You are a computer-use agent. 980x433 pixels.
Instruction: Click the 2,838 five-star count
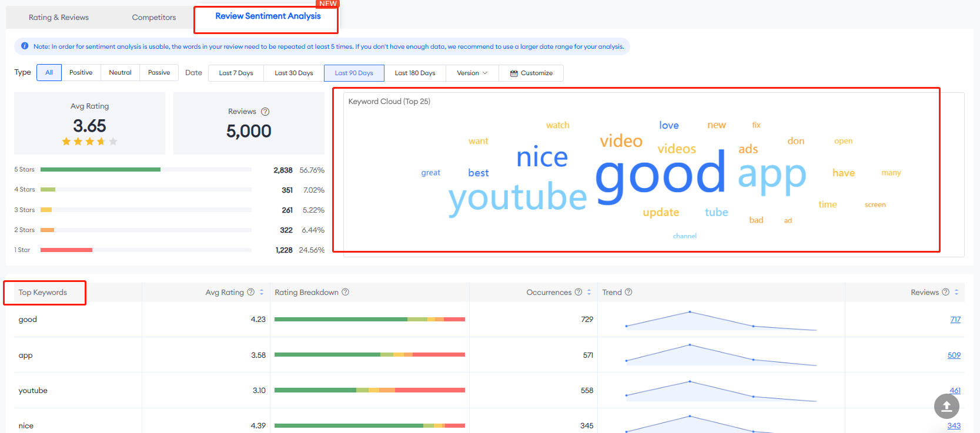(x=283, y=170)
